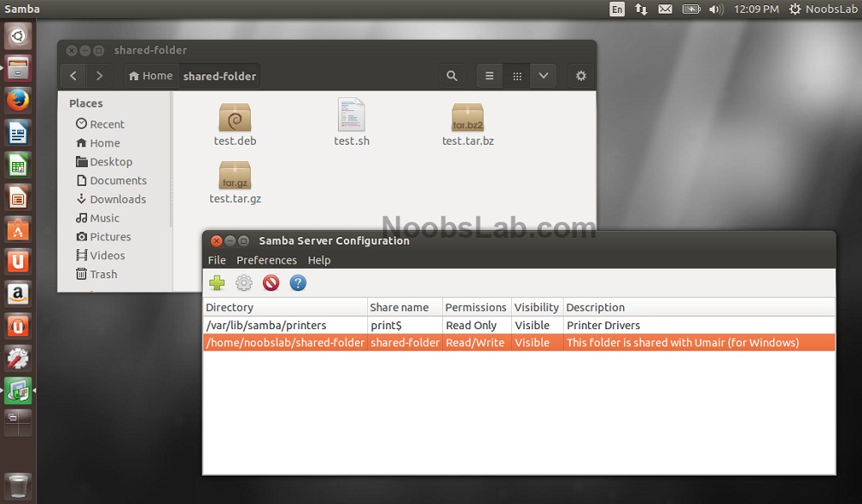Viewport: 862px width, 504px height.
Task: Sort by the Directory column header
Action: [284, 308]
